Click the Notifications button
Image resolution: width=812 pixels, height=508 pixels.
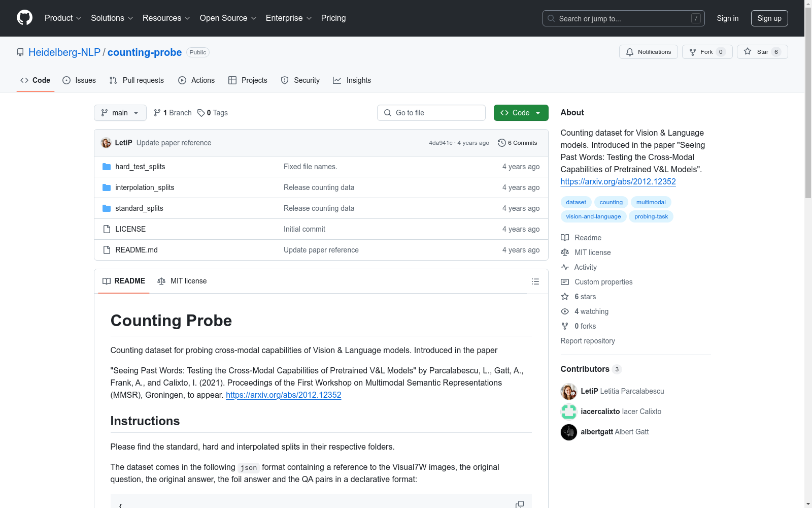649,52
